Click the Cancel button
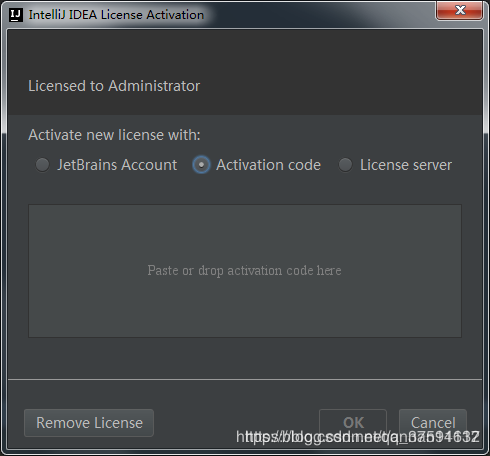490x456 pixels. coord(433,423)
